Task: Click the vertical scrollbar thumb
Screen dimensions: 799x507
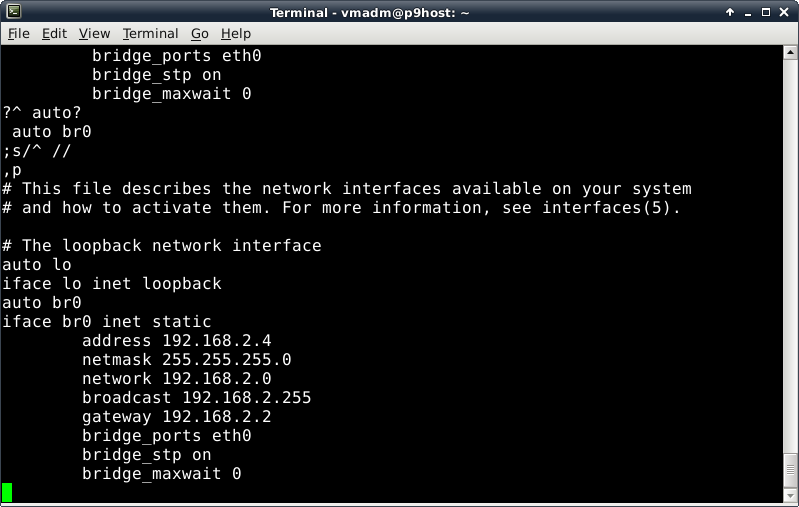Action: [x=790, y=470]
